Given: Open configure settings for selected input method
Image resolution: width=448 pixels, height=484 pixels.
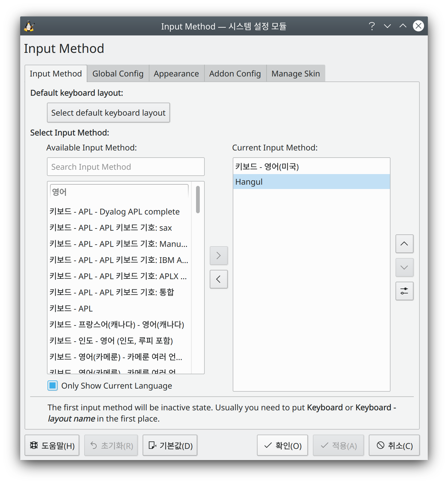Looking at the screenshot, I should pos(404,291).
